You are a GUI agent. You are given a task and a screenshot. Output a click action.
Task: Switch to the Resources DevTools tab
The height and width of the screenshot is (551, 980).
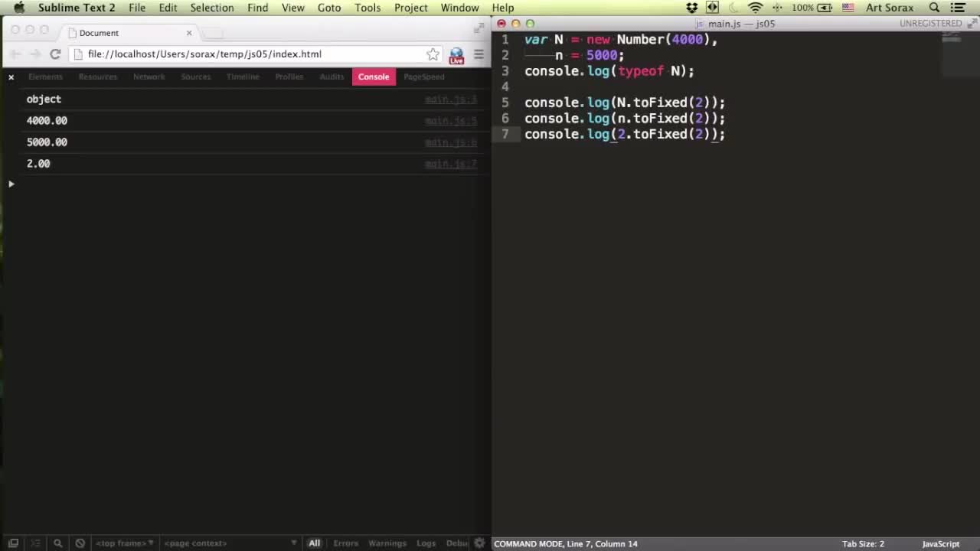click(98, 77)
